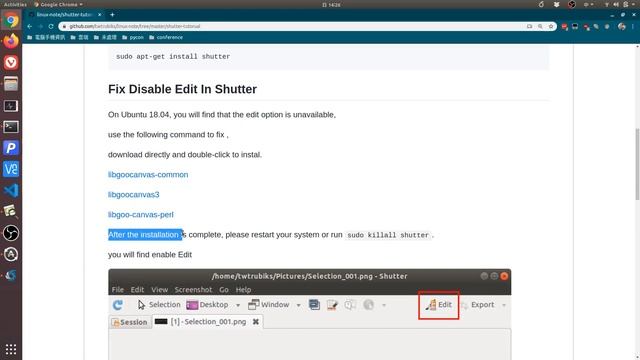640x360 pixels.
Task: Open the system monitor dock icon
Action: pyautogui.click(x=11, y=106)
